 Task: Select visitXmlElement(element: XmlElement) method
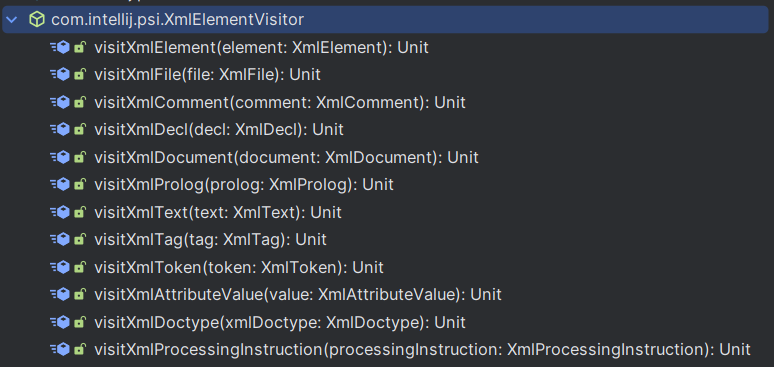pos(261,47)
